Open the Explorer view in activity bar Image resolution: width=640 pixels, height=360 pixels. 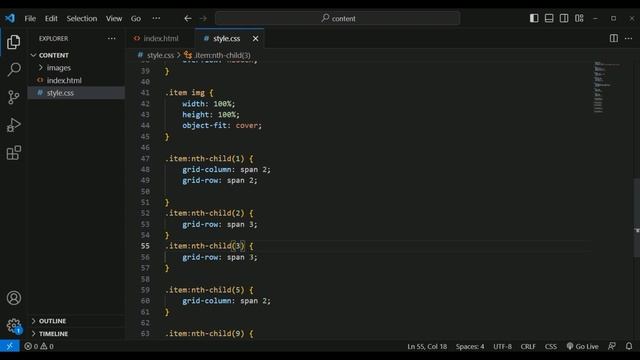[13, 42]
